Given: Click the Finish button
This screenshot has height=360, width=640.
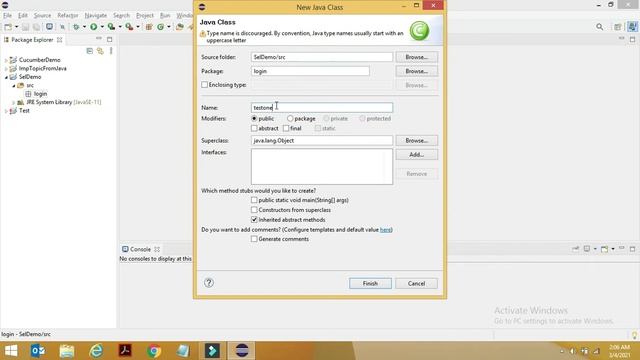Looking at the screenshot, I should coord(370,283).
